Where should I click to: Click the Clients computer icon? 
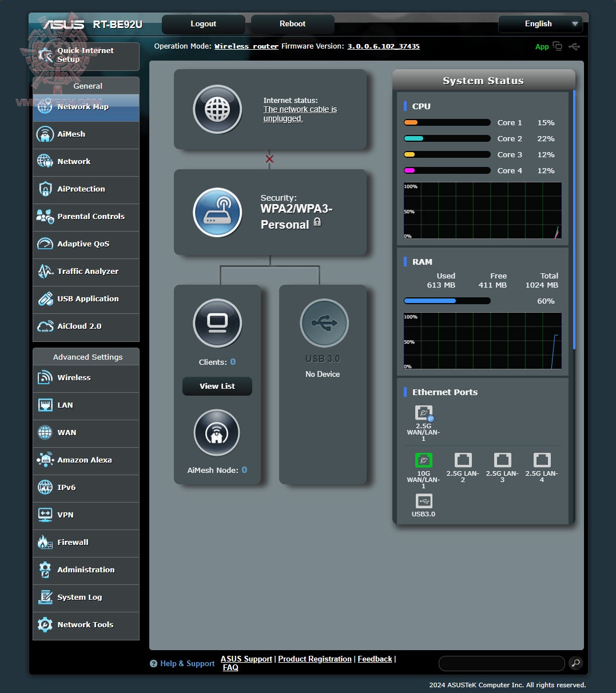tap(217, 323)
